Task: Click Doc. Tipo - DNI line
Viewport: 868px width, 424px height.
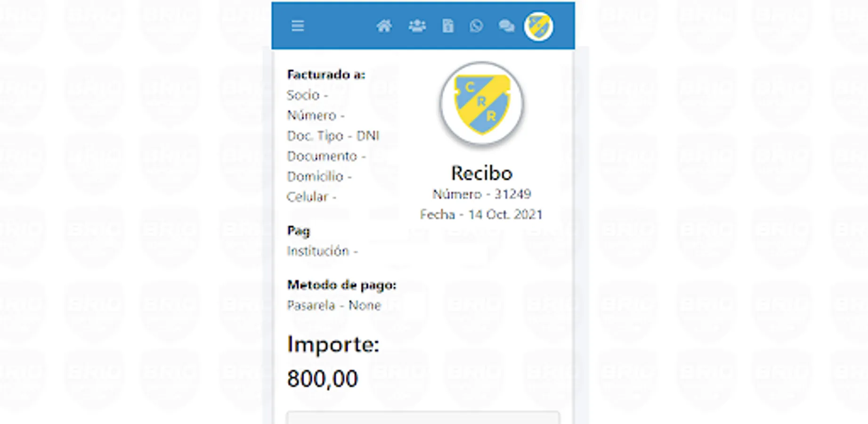Action: click(x=333, y=136)
